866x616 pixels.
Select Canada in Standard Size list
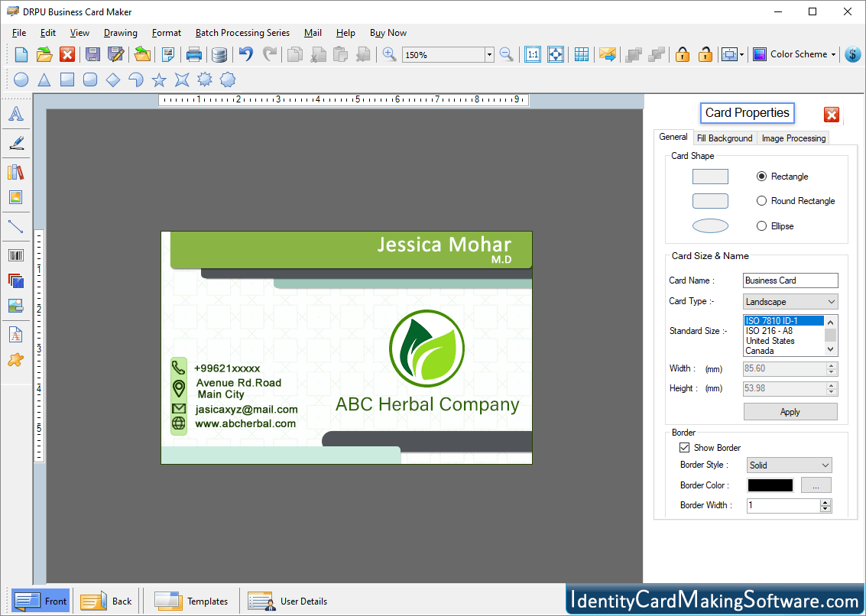[760, 351]
